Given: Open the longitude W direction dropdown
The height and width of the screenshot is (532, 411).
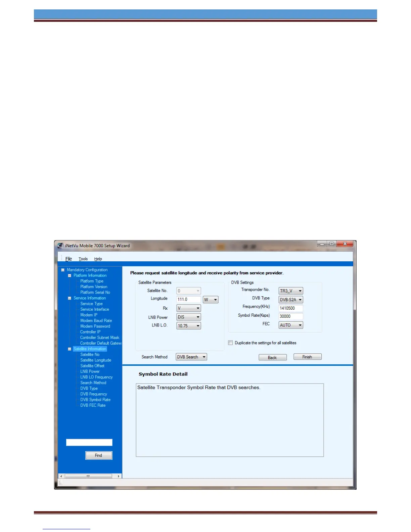Looking at the screenshot, I should point(211,300).
